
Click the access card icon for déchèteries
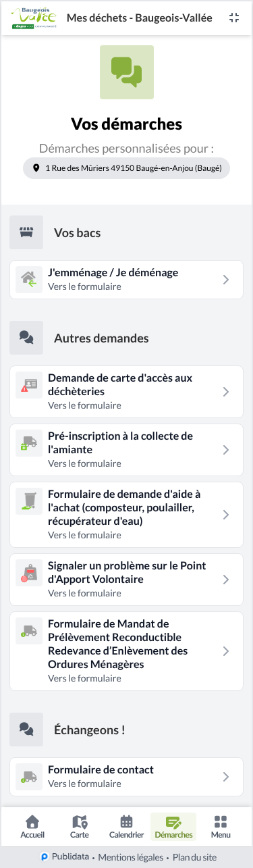coord(28,385)
